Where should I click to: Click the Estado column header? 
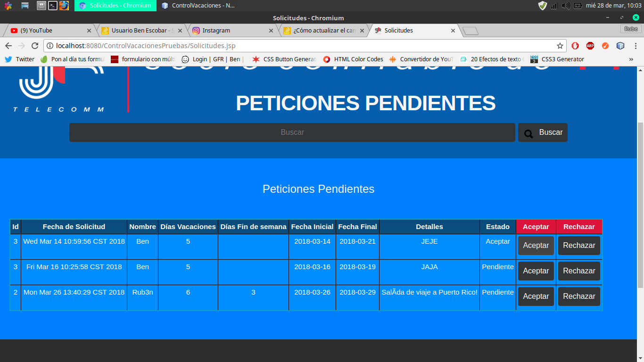click(498, 227)
